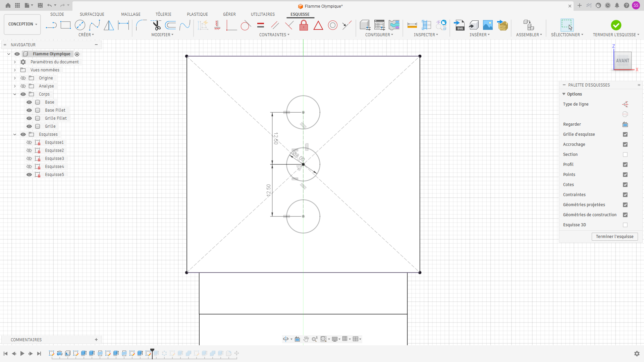644x362 pixels.
Task: Apply the Fix/Unfix lock constraint
Action: (304, 25)
